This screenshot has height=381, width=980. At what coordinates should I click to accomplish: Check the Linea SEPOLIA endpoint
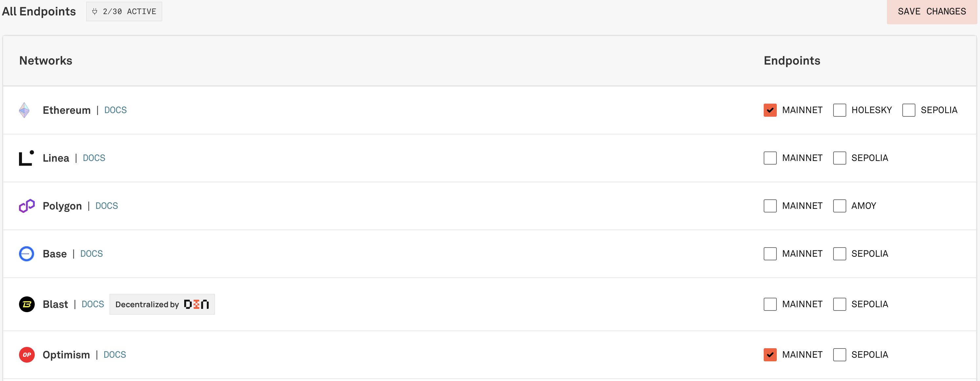[x=839, y=158]
